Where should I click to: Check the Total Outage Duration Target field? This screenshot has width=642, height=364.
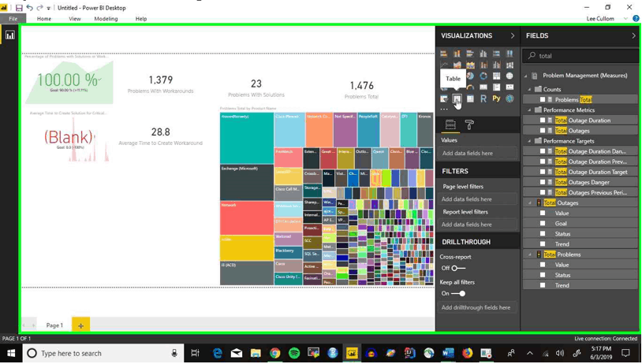pos(543,172)
